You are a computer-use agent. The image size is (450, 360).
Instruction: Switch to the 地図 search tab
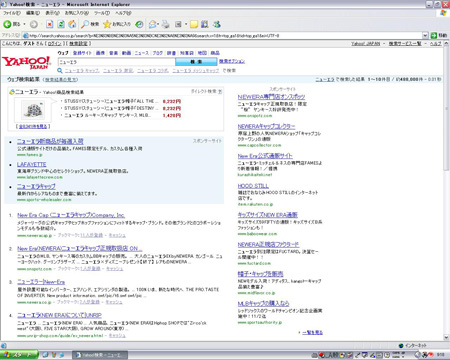pyautogui.click(x=202, y=53)
